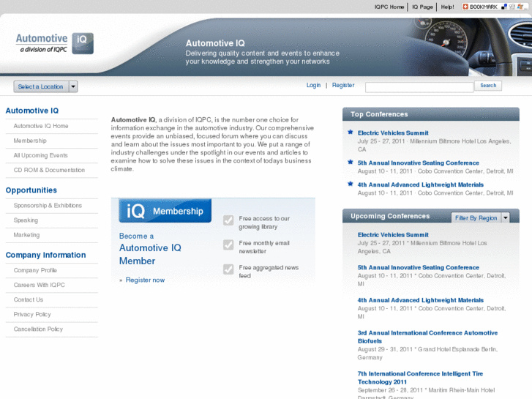Click the Filter By Region arrow

pyautogui.click(x=506, y=217)
